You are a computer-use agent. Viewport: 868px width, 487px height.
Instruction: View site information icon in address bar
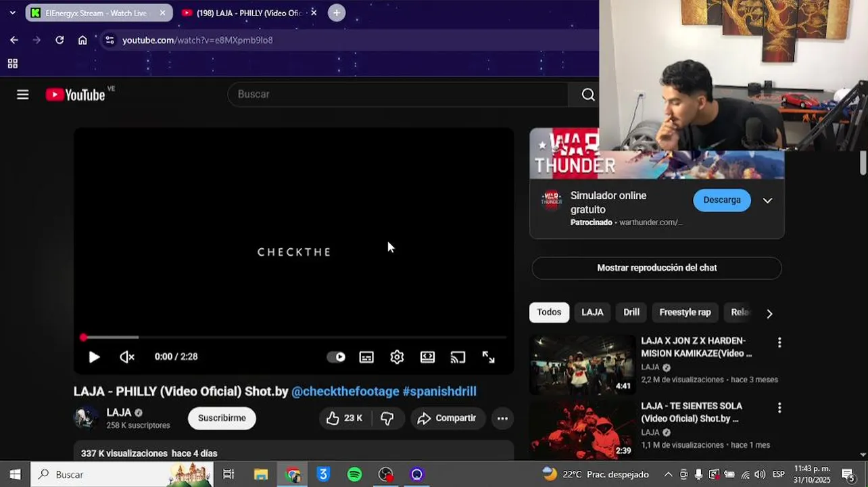pyautogui.click(x=110, y=40)
